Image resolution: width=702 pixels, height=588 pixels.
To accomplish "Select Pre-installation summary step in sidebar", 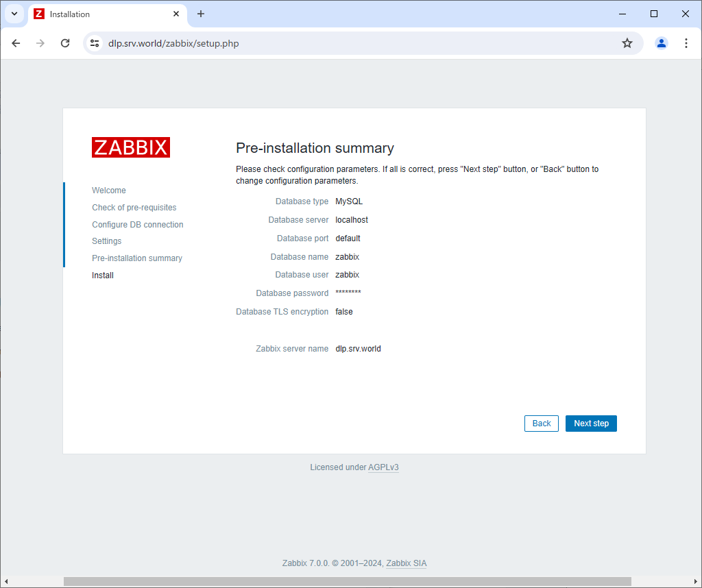I will click(137, 258).
